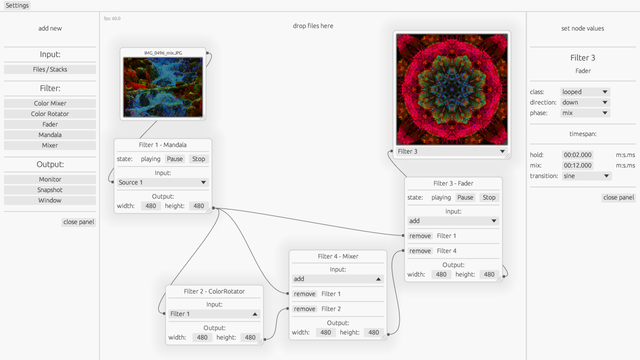Add a Mandala filter

coord(50,135)
